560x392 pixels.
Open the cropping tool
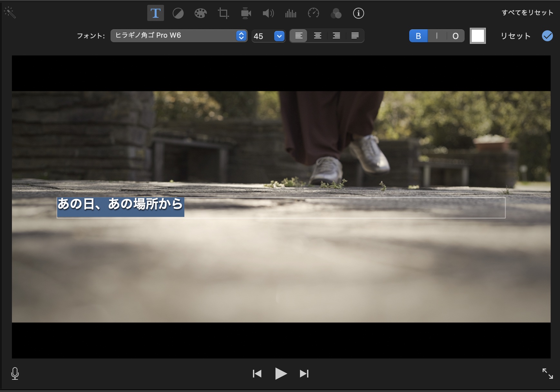point(223,13)
